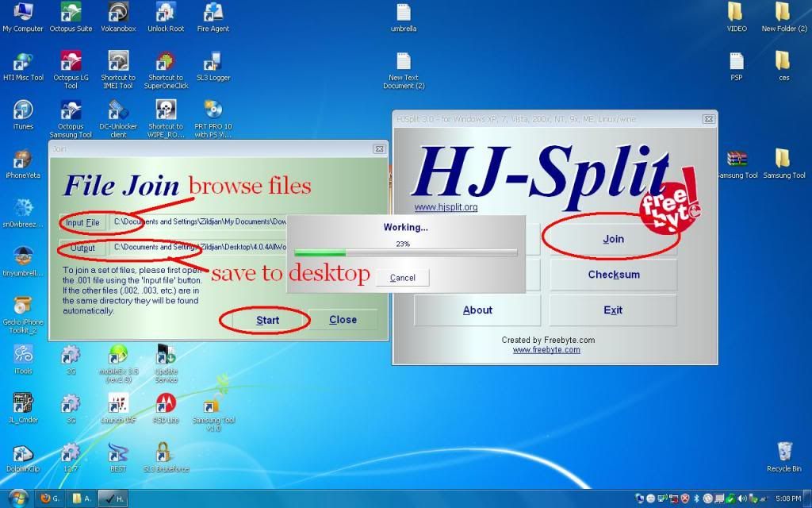This screenshot has height=508, width=812.
Task: Click the Join button in HJ-Split
Action: tap(613, 239)
